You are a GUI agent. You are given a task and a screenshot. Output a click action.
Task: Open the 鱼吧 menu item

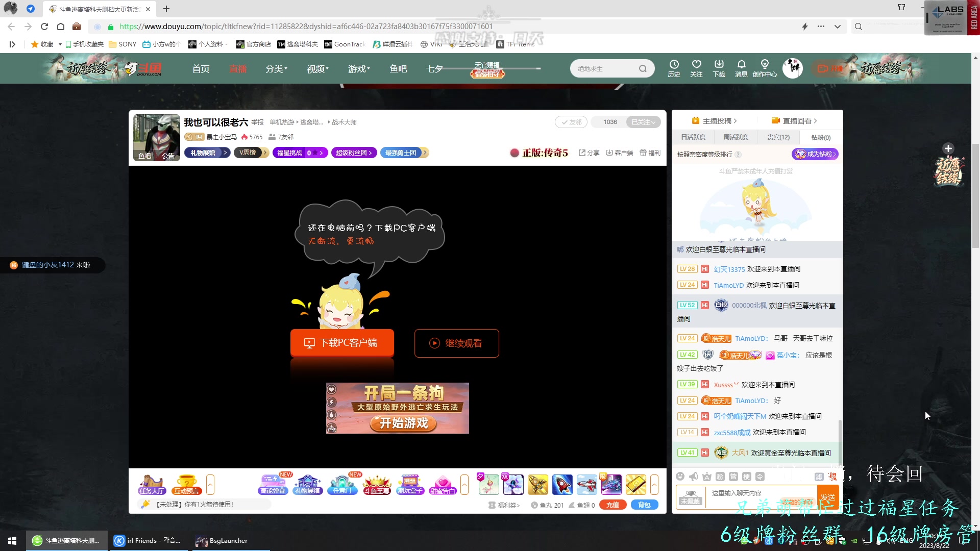coord(398,68)
